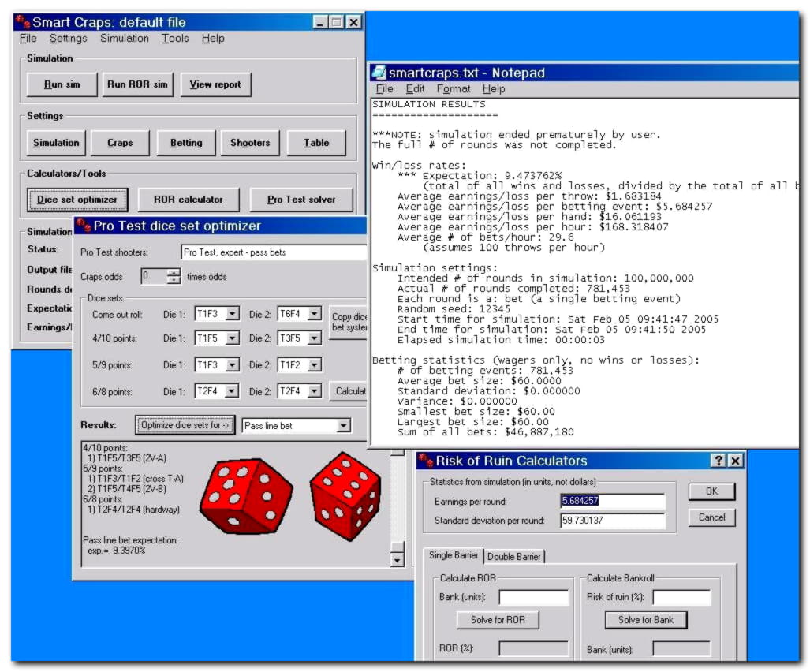Expand 6/8 points Die 2 dropdown
This screenshot has width=810, height=672.
(x=314, y=391)
